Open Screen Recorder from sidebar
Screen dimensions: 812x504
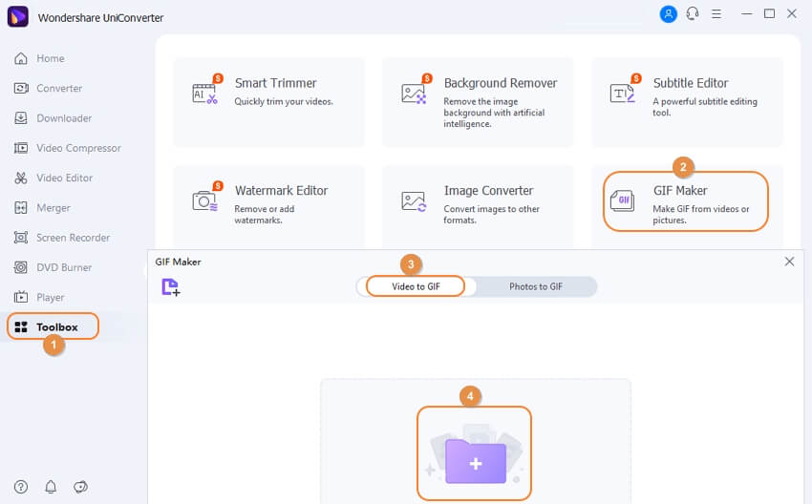73,238
